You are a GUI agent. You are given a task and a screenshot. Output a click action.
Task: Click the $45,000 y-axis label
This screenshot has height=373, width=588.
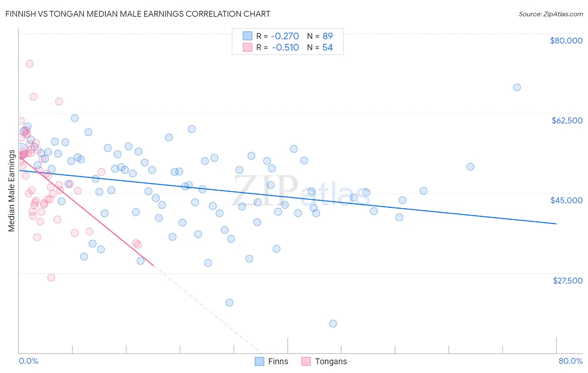click(x=567, y=200)
